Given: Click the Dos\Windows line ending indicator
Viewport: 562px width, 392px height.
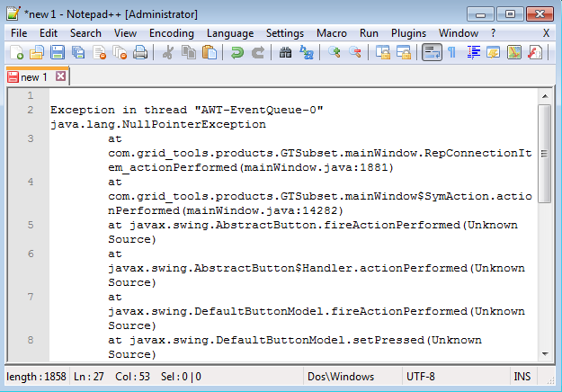Looking at the screenshot, I should click(341, 377).
